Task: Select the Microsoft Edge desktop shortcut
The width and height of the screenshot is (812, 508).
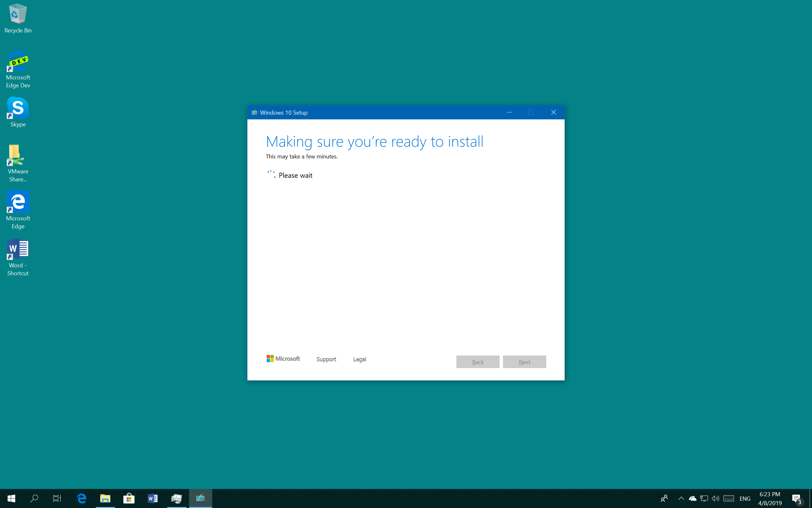Action: coord(18,210)
